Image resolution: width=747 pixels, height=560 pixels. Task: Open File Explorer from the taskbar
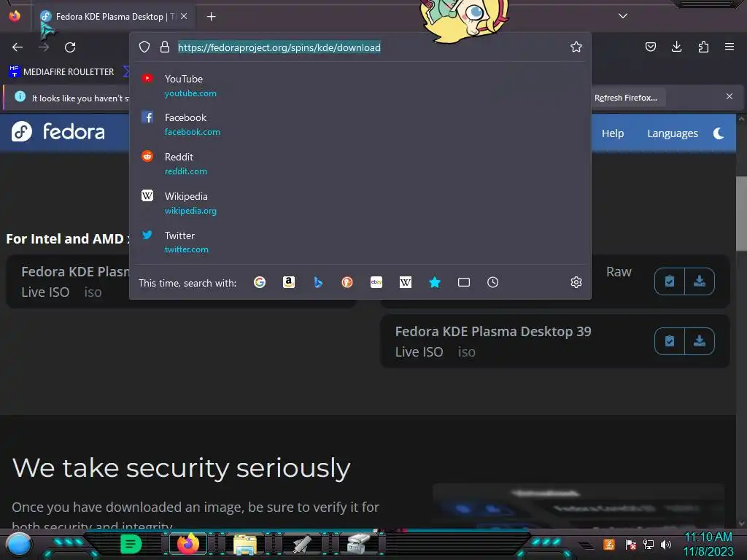(x=245, y=545)
